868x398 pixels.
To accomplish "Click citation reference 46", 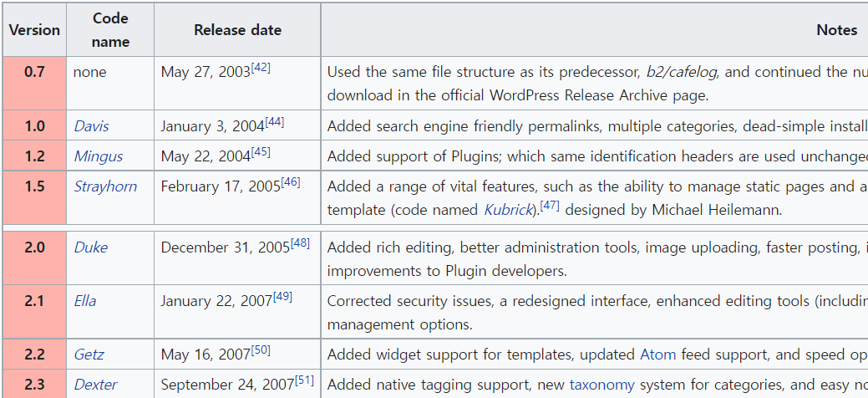I will (290, 182).
